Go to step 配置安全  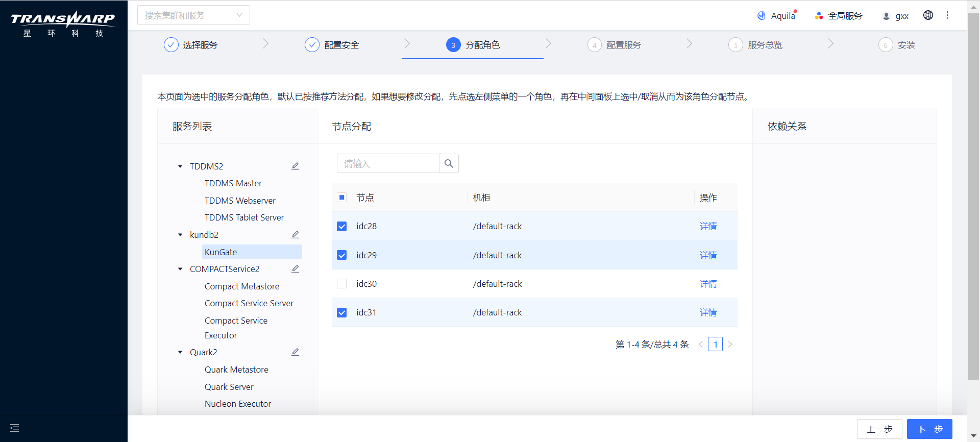click(332, 45)
